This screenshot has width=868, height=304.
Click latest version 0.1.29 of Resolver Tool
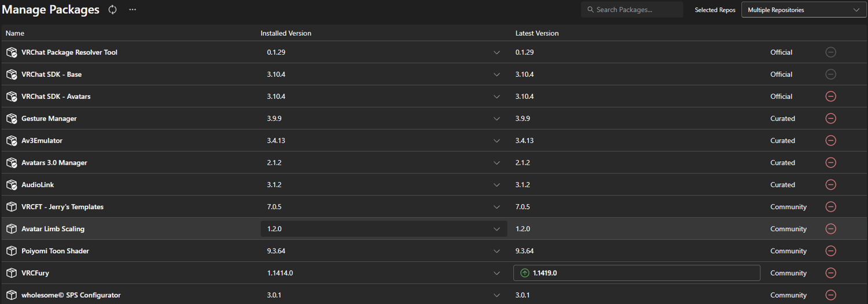(524, 52)
